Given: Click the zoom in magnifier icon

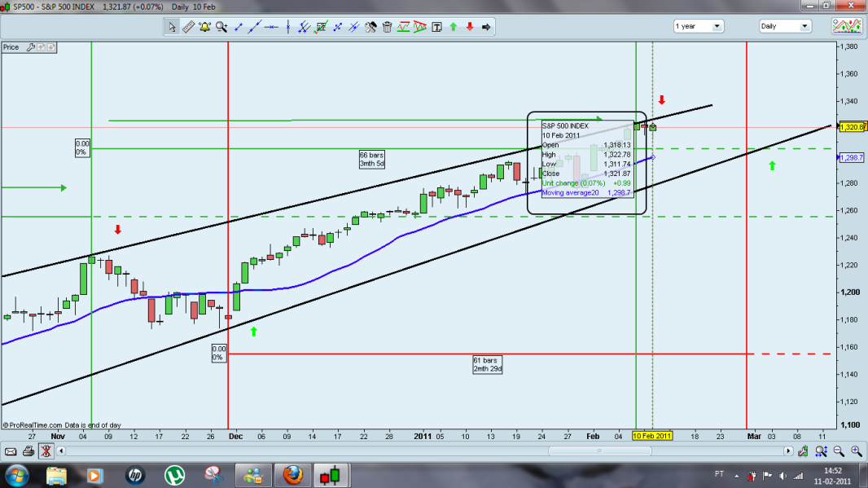Looking at the screenshot, I should point(857,451).
